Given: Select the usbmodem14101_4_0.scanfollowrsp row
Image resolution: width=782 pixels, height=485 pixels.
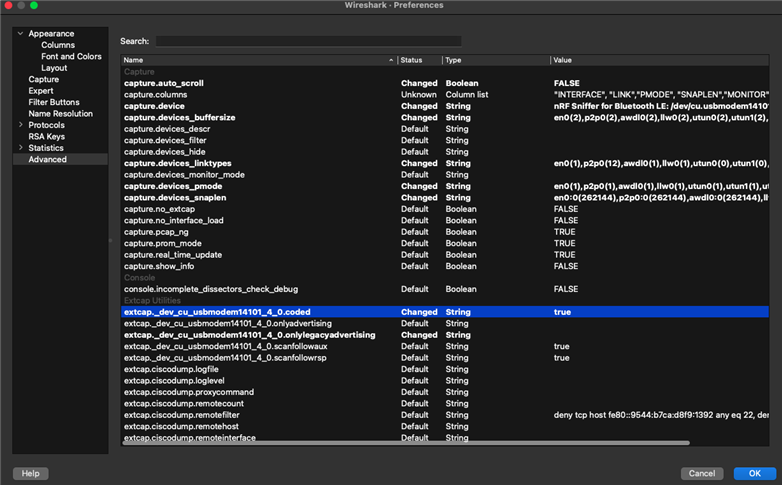Looking at the screenshot, I should click(x=445, y=358).
